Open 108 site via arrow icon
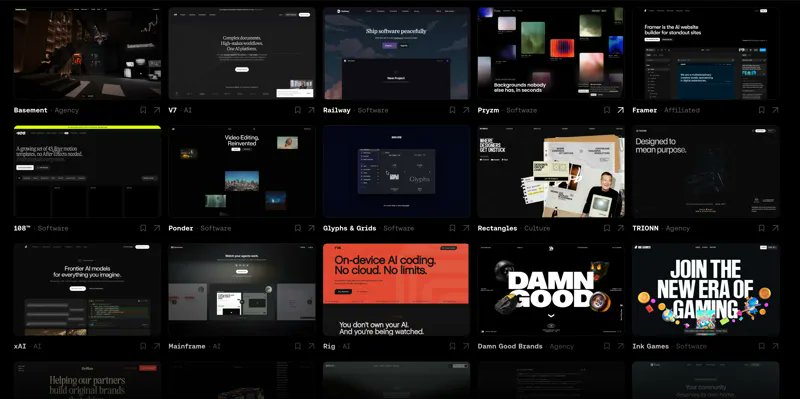This screenshot has width=800, height=399. 157,228
